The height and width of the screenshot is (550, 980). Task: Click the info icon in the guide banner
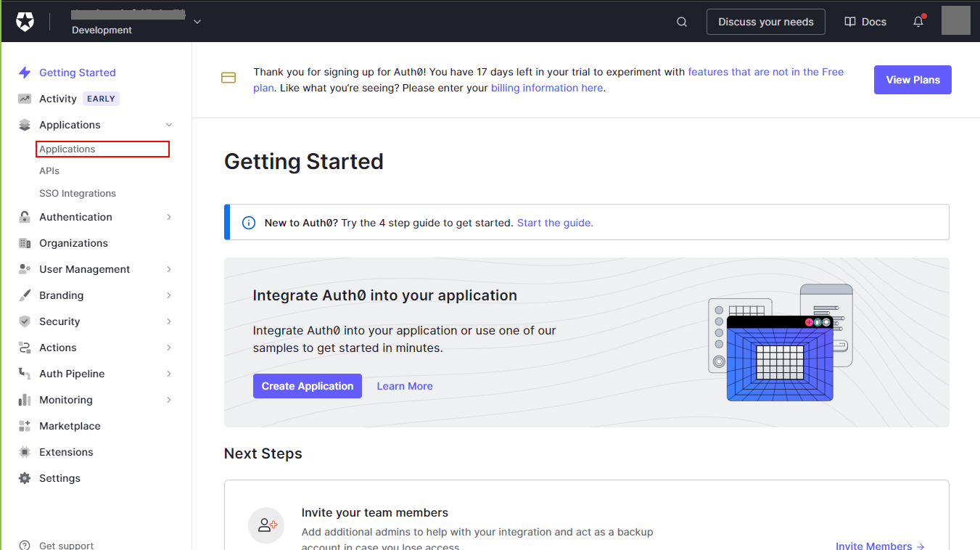249,222
